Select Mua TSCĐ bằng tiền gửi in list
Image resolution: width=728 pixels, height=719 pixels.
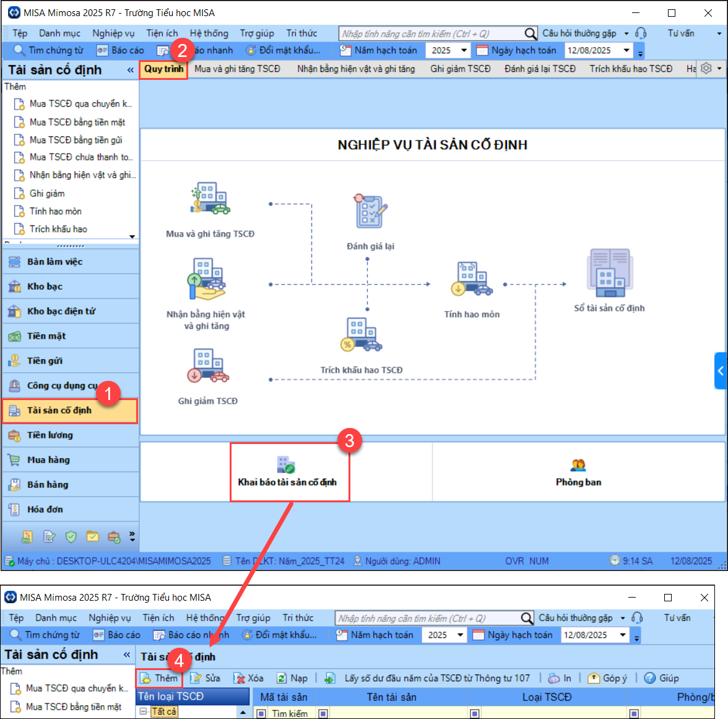click(76, 140)
